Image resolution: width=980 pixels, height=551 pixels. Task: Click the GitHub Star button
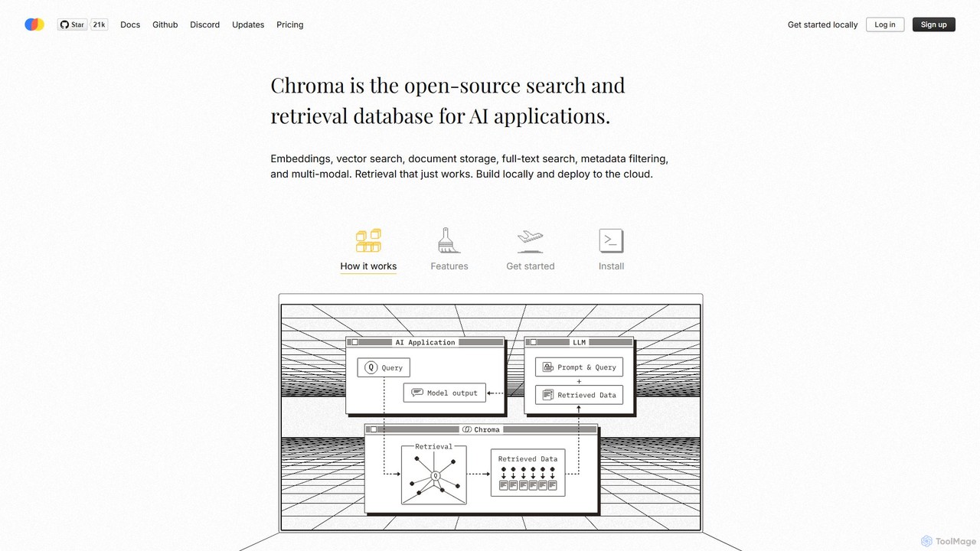pyautogui.click(x=72, y=24)
